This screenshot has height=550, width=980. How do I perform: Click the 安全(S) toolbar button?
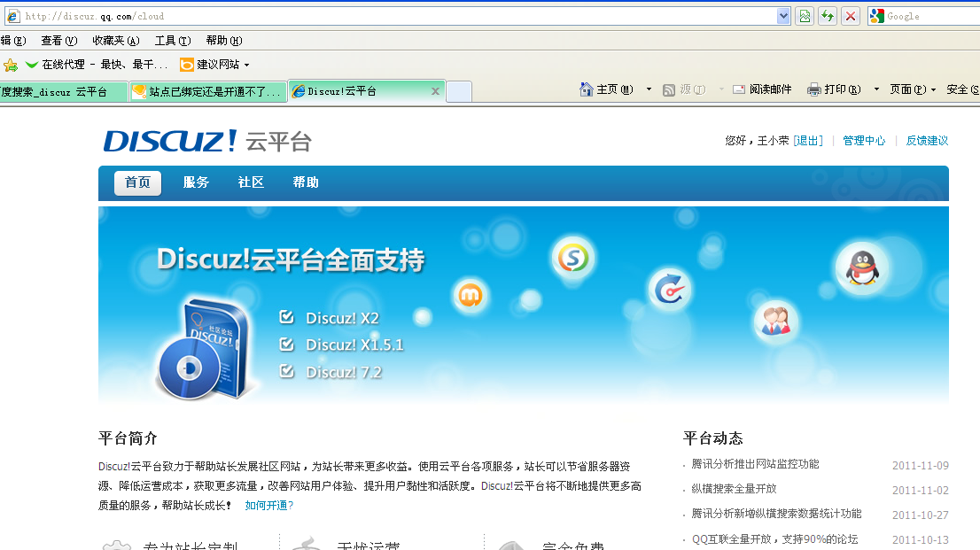click(962, 89)
